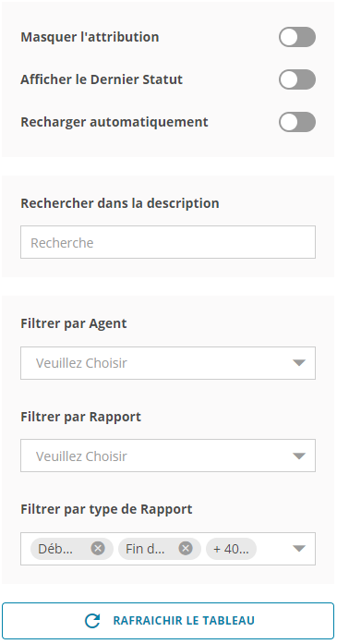Open the agent "Veuillez Choisir" combo box
Viewport: 337px width, 644px height.
(168, 363)
